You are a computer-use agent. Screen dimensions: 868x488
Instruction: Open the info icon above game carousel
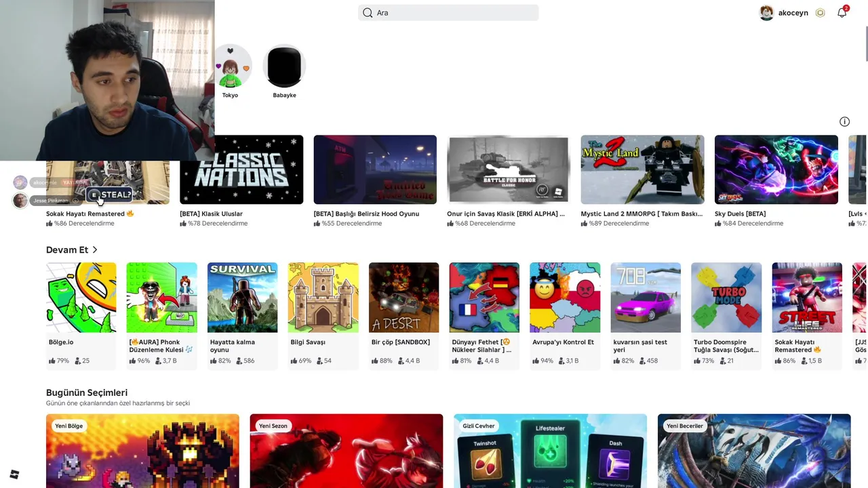click(844, 121)
